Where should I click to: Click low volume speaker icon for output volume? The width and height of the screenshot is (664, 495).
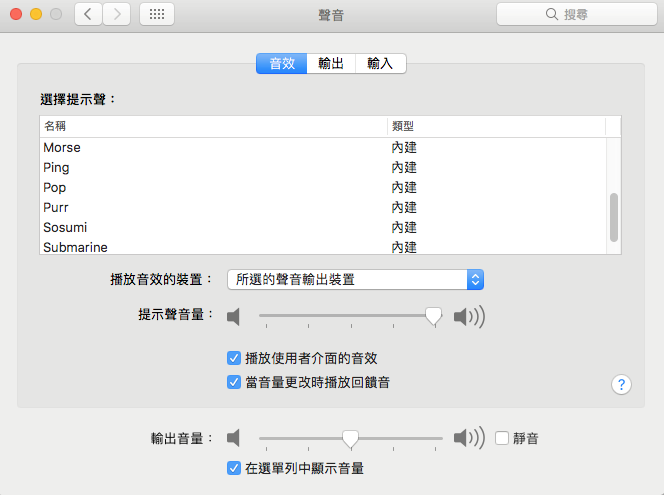click(x=233, y=437)
